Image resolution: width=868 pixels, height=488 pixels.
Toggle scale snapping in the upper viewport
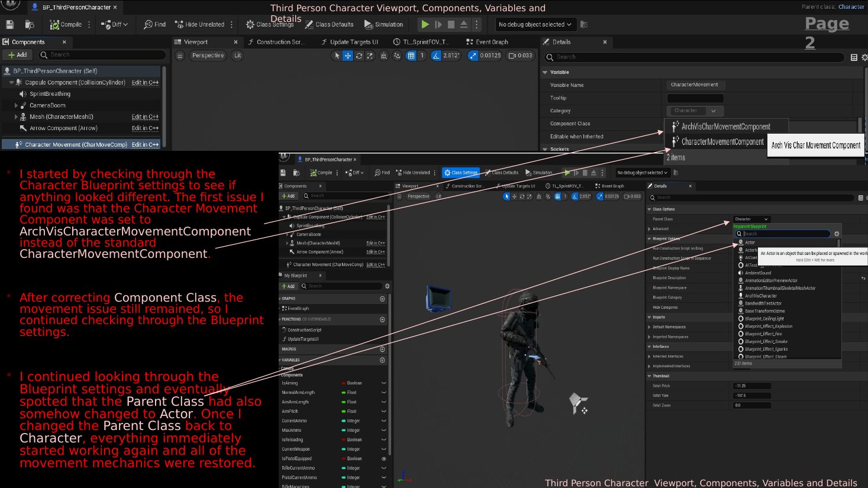point(472,56)
